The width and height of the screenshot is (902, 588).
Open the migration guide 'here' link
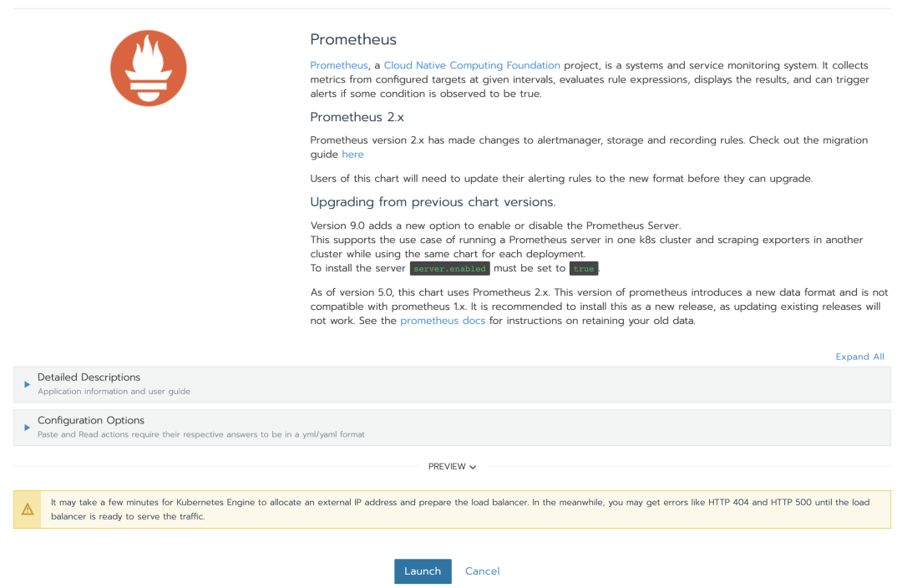coord(352,155)
